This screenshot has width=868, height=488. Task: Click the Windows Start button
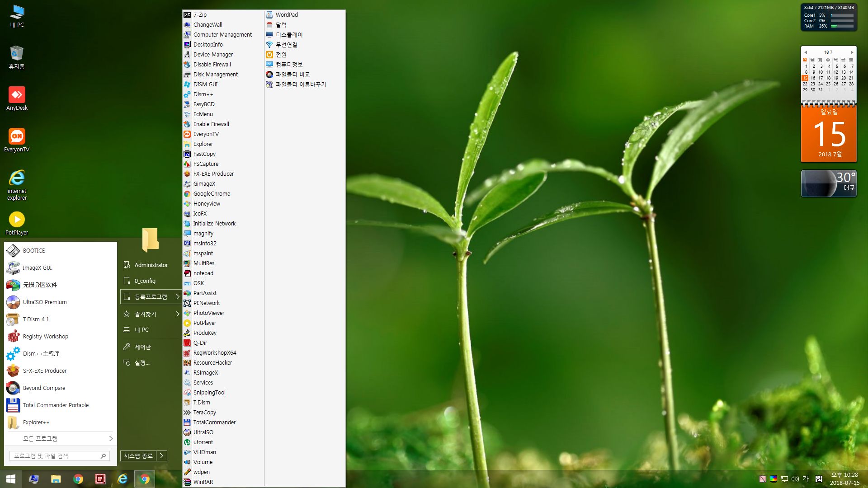tap(11, 479)
